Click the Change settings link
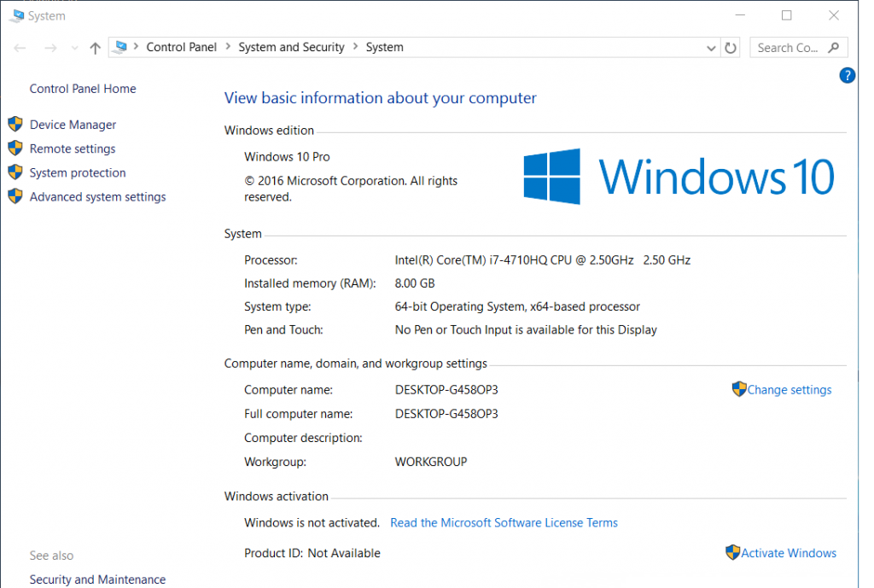Image resolution: width=874 pixels, height=588 pixels. click(x=789, y=389)
